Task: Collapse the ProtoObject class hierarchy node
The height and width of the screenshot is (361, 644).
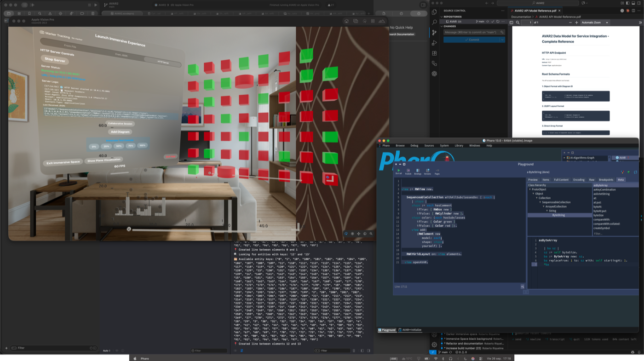Action: point(530,189)
